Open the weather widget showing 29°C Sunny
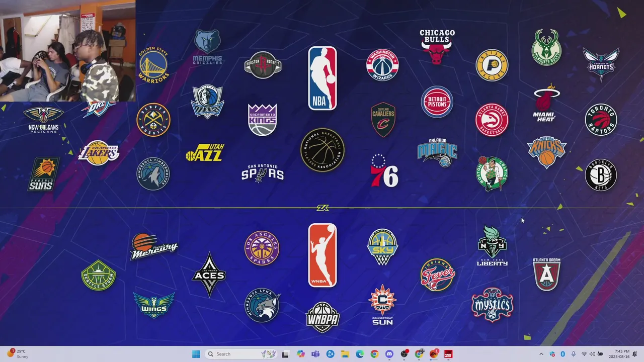This screenshot has width=644, height=362. tap(18, 354)
